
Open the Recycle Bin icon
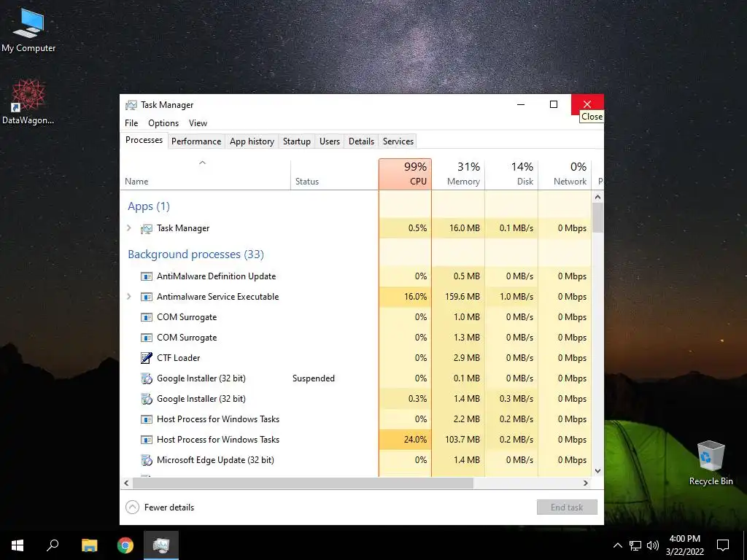pos(711,463)
